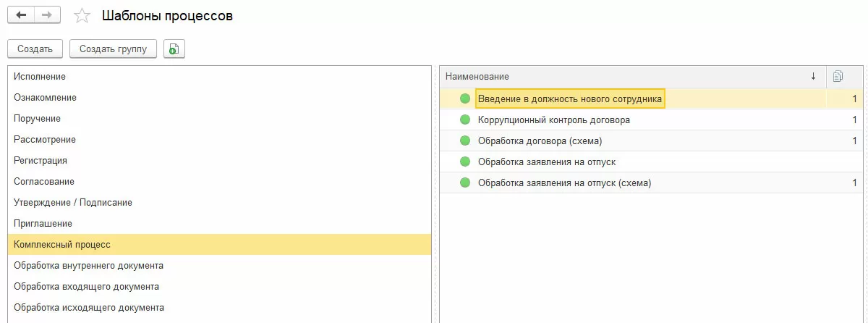Click count cell of Обработка заявления на отпуск (схема)
This screenshot has height=323, width=868.
845,183
